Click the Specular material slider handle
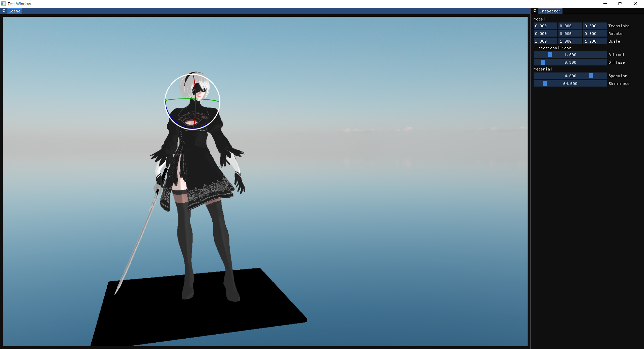The image size is (644, 349). (591, 76)
